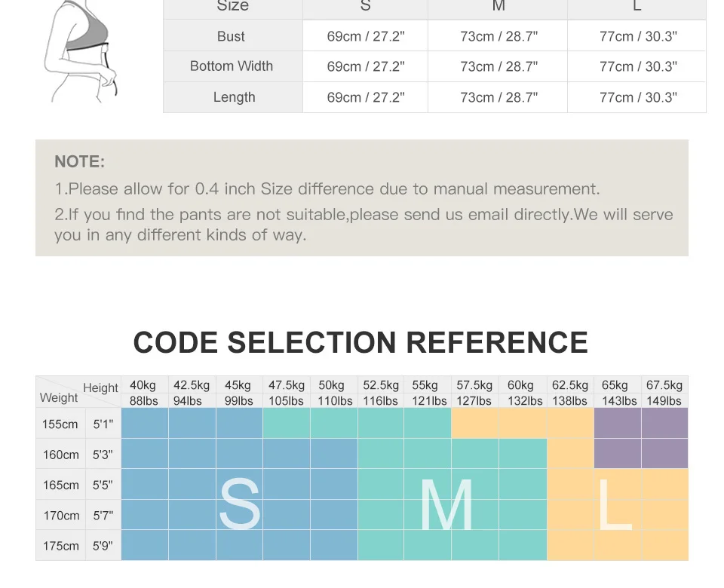
Task: Click the 67.5kg 149lbs column header
Action: tap(664, 393)
